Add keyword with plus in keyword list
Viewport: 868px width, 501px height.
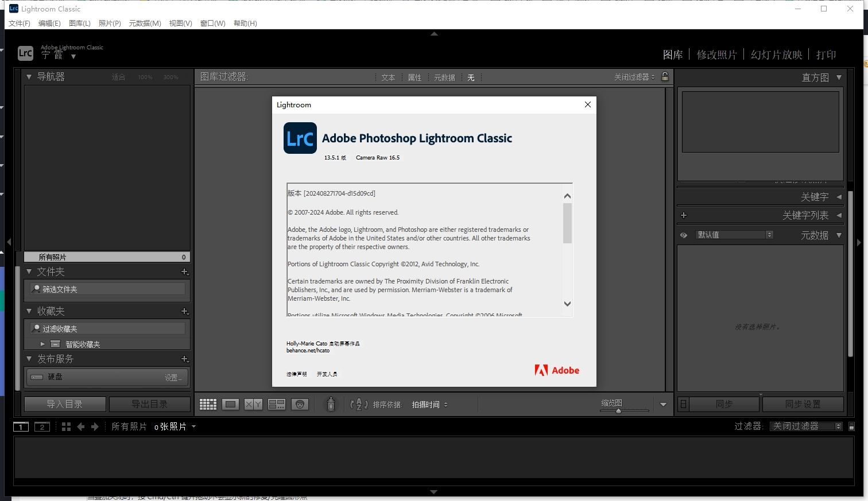[x=683, y=215]
